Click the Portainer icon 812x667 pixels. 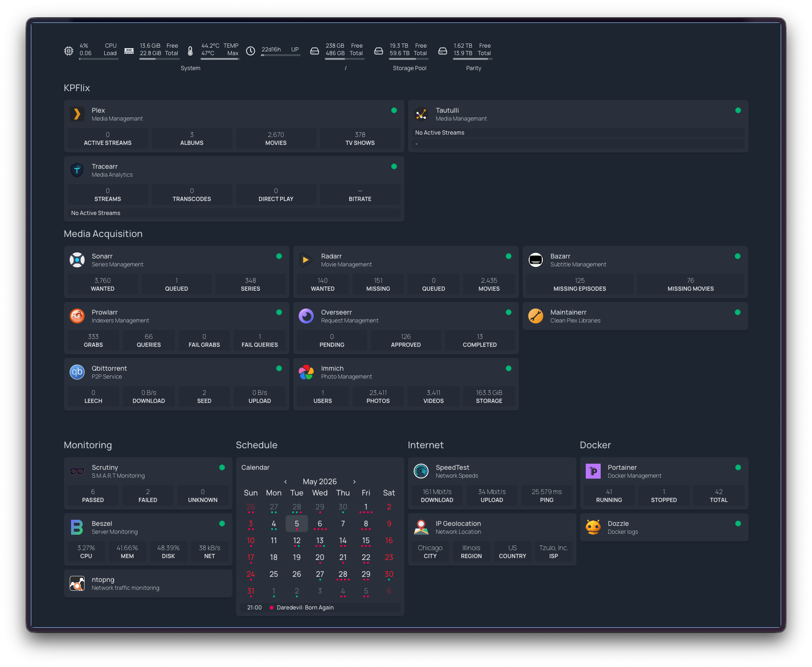click(593, 471)
